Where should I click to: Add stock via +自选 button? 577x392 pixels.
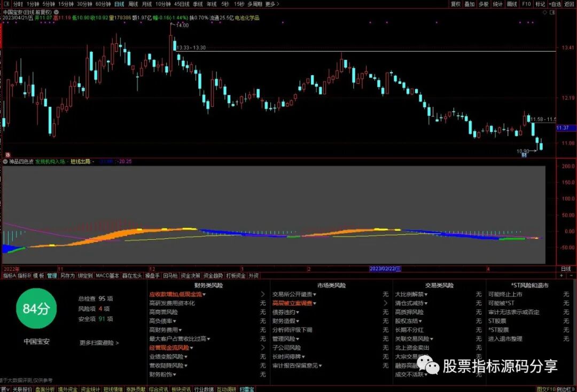point(555,4)
